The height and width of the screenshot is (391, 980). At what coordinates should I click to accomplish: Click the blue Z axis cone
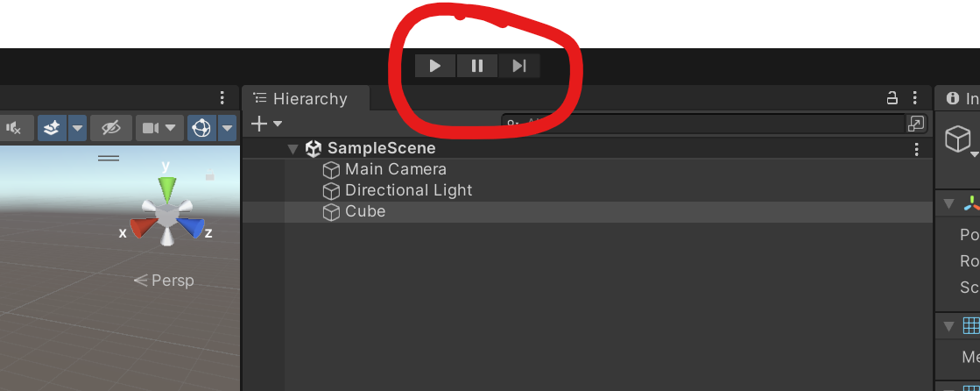[x=192, y=228]
